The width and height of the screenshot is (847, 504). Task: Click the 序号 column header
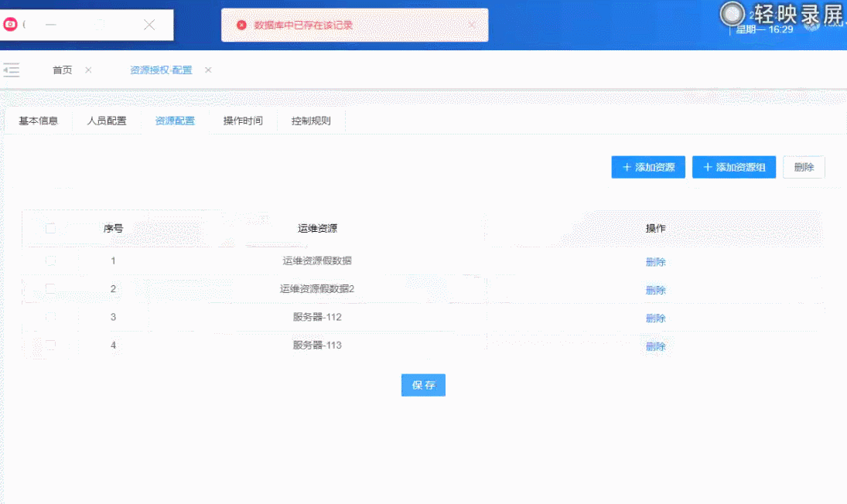pyautogui.click(x=113, y=228)
